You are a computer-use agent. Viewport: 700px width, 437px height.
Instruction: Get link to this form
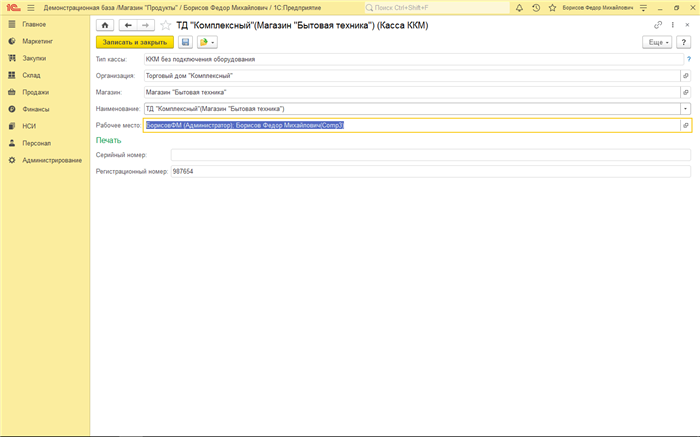658,25
